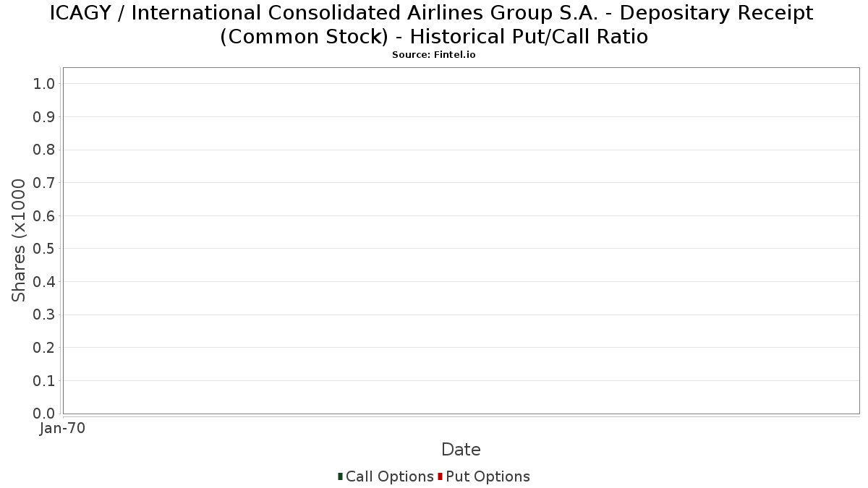This screenshot has width=868, height=488.
Task: Click the green Call Options legend swatch
Action: [340, 476]
